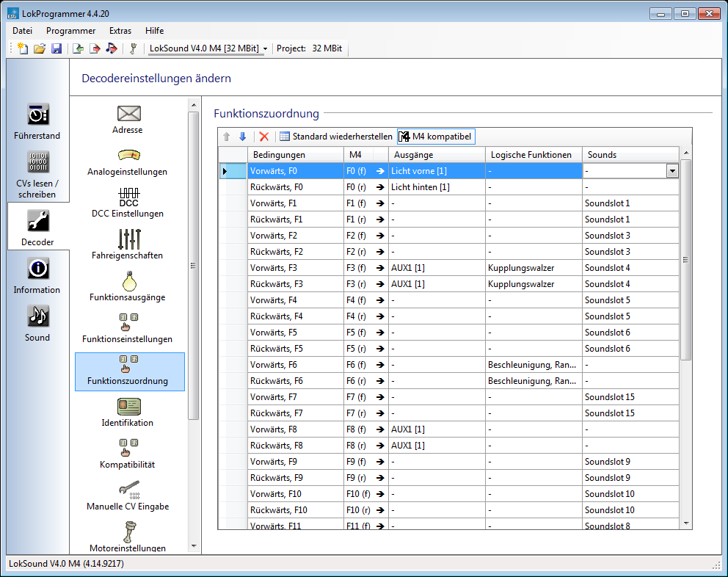Create a new project file

coord(22,48)
